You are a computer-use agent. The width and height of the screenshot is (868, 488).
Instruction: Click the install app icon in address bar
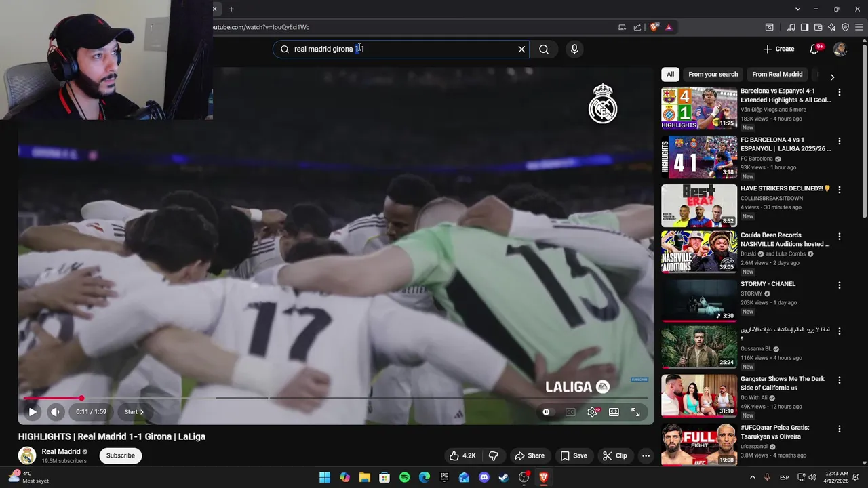(622, 27)
